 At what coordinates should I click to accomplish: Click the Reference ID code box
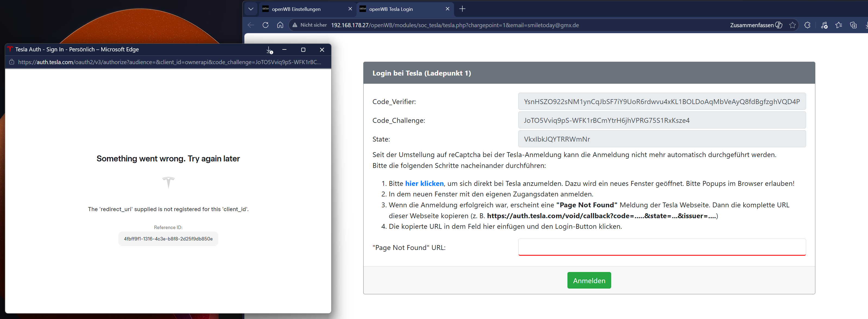pyautogui.click(x=168, y=239)
